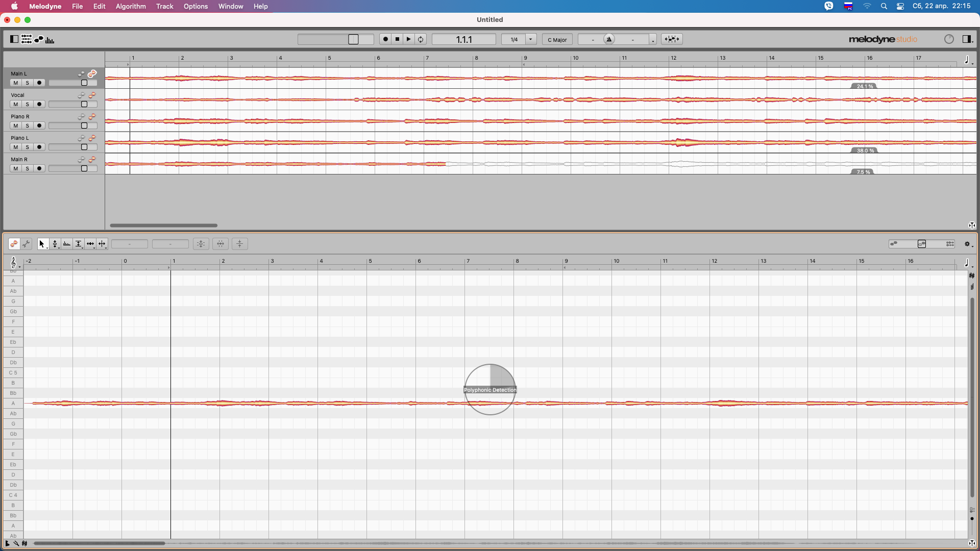Open the Algorithm menu
This screenshot has height=551, width=980.
click(131, 6)
